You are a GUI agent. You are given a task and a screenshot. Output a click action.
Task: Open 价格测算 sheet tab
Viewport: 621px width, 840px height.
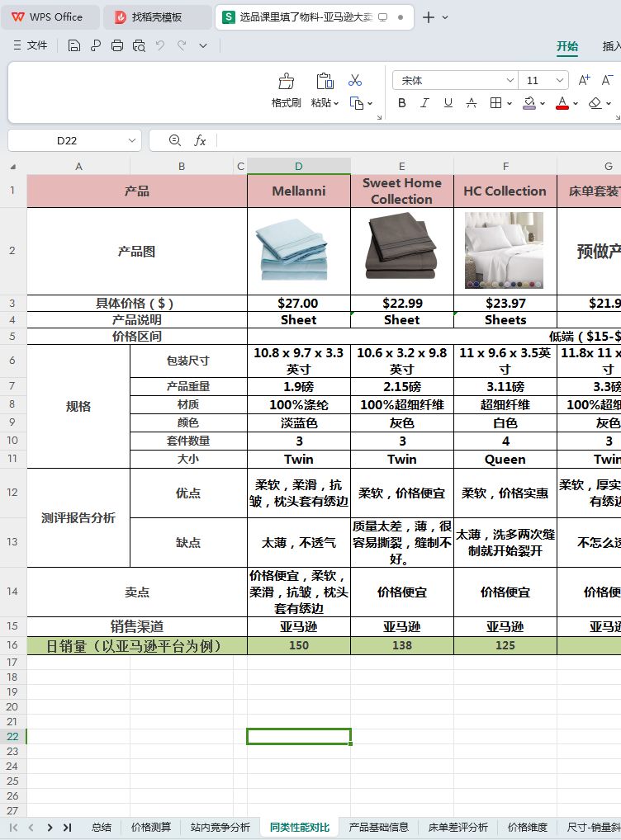[x=150, y=827]
